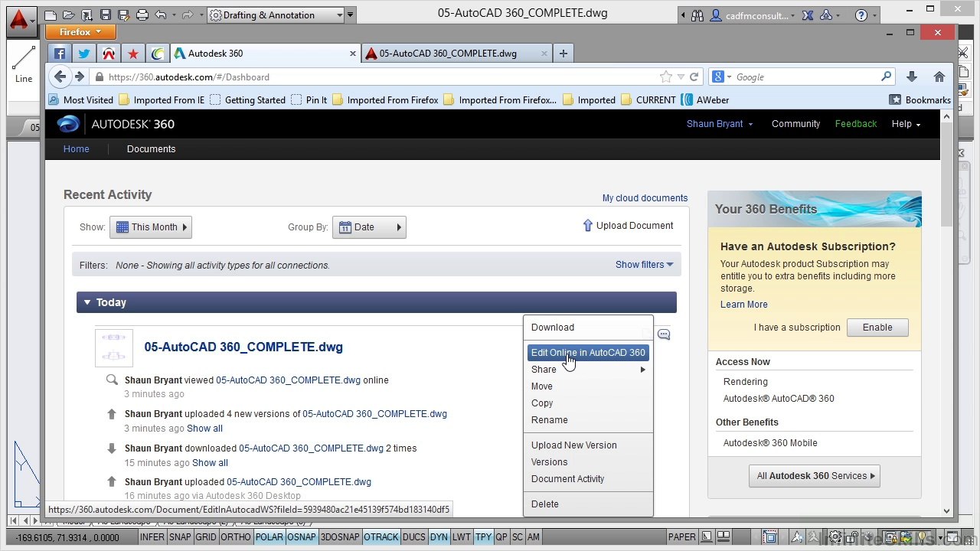Switch to the Documents tab
Viewport: 980px width, 551px height.
[x=151, y=149]
